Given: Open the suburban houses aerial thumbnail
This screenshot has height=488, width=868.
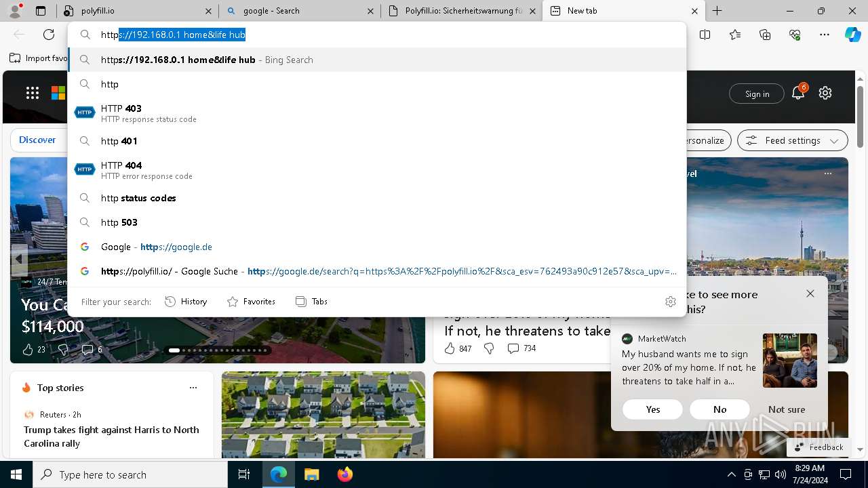Looking at the screenshot, I should pyautogui.click(x=323, y=415).
